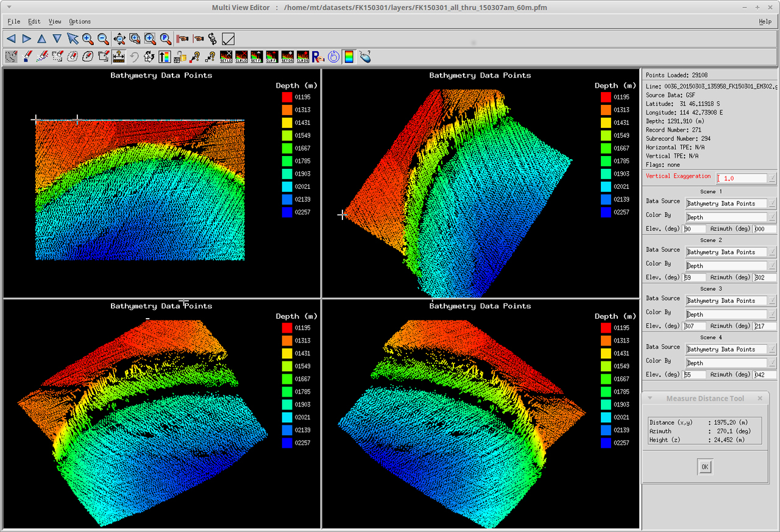Open the Options menu
Image resolution: width=780 pixels, height=532 pixels.
(x=79, y=21)
